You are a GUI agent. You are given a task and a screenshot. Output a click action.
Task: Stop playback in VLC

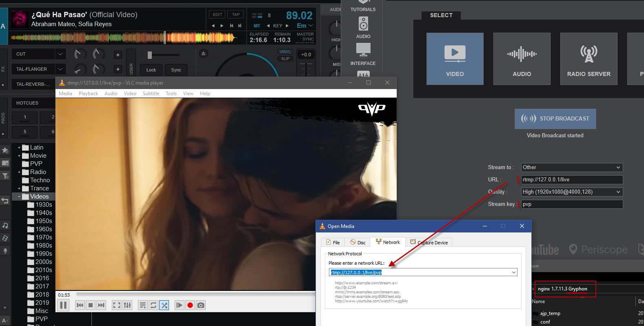[91, 305]
